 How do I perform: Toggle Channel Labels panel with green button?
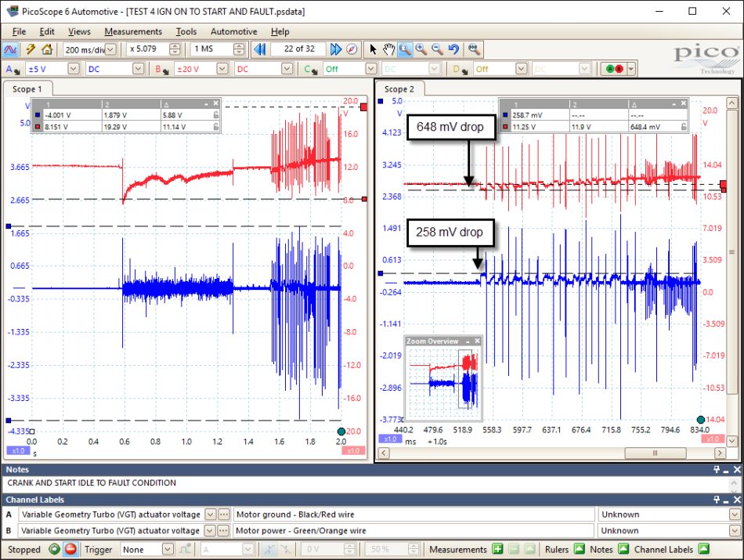(x=704, y=549)
